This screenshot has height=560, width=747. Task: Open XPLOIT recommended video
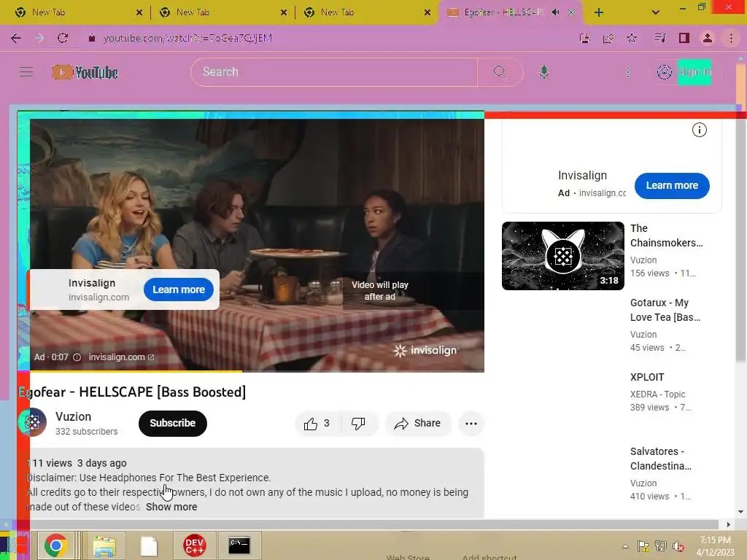(x=647, y=377)
